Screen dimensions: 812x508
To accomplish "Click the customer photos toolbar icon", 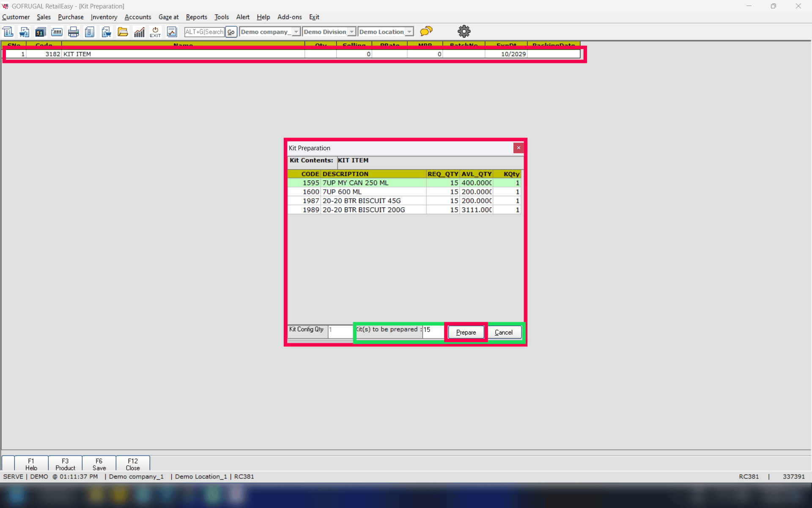I will coord(40,32).
